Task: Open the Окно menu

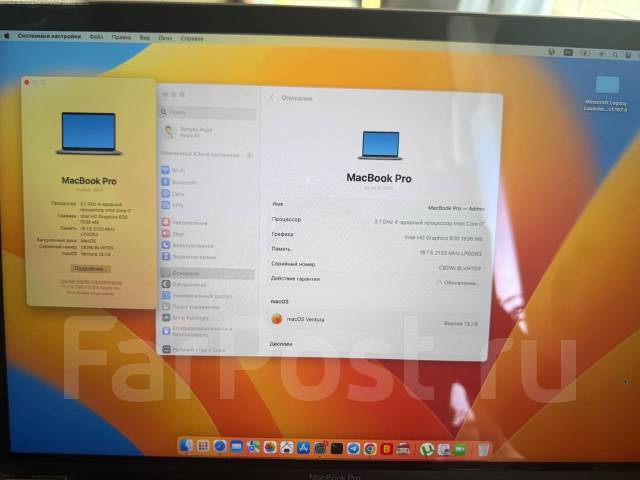Action: (165, 38)
